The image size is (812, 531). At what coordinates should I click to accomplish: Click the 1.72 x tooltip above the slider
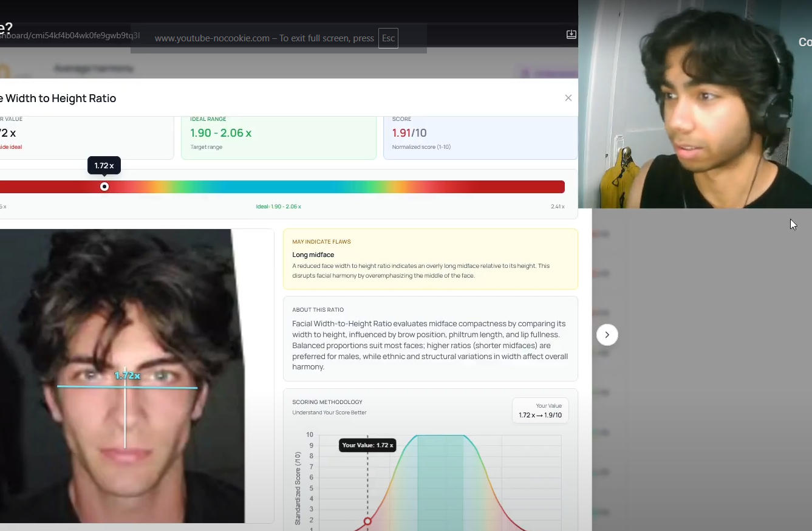[104, 165]
